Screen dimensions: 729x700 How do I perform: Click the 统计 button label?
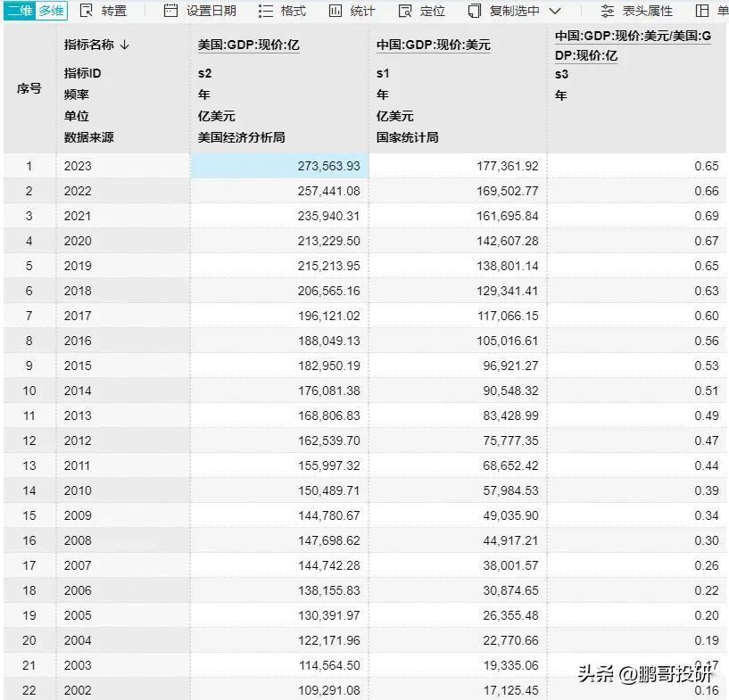[362, 10]
